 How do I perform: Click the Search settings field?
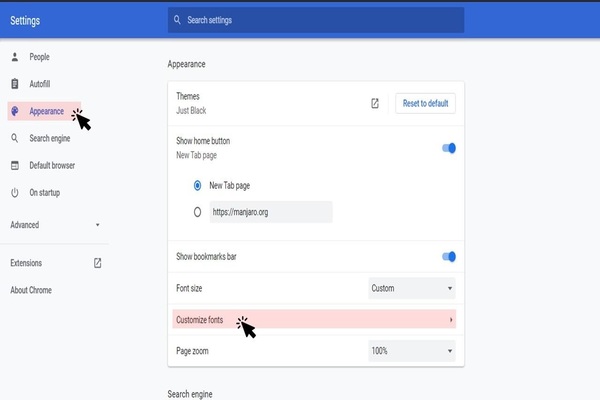316,20
